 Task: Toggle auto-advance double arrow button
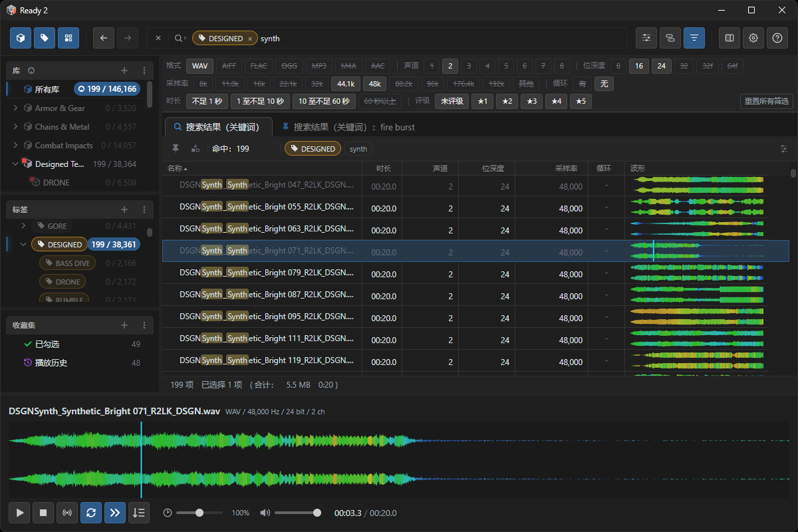[x=115, y=513]
